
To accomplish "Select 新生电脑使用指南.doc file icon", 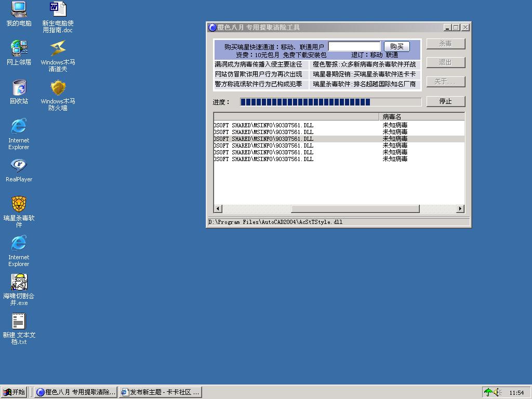I will 58,9.
